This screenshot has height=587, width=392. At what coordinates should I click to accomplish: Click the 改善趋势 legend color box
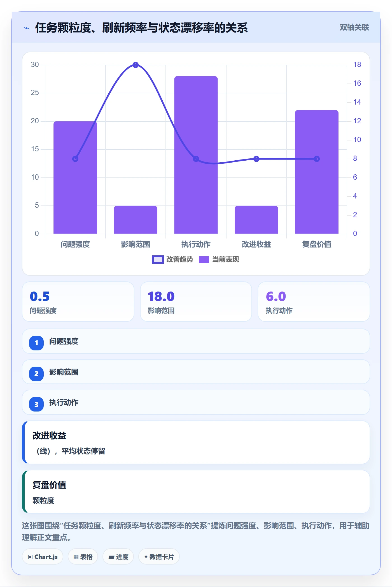[x=158, y=260]
